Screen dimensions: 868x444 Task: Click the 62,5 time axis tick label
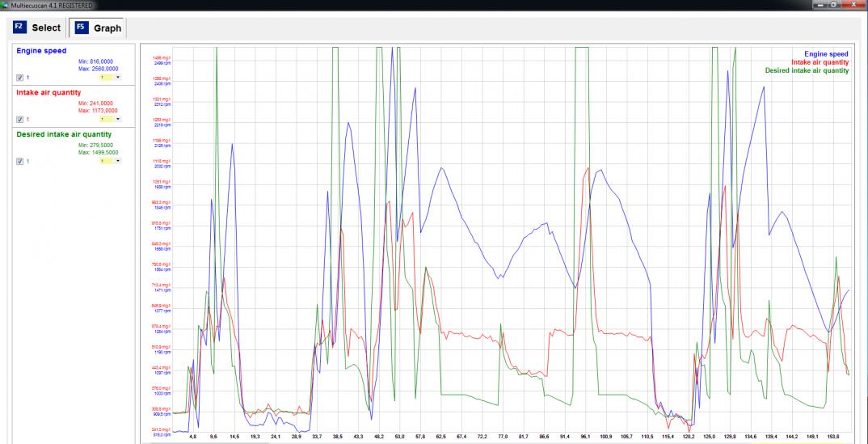pyautogui.click(x=441, y=437)
